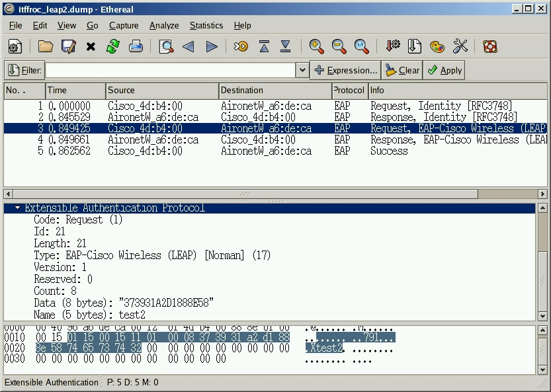Click the Zoom in icon
Image resolution: width=551 pixels, height=392 pixels.
(316, 46)
